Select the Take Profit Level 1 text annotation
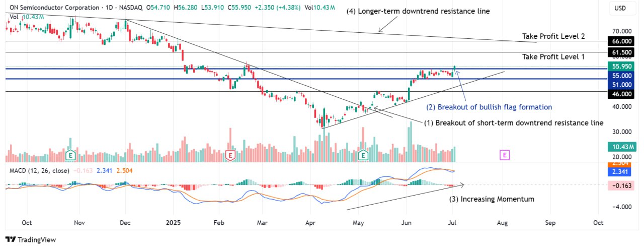Screen dimensions: 644x249 click(x=553, y=57)
